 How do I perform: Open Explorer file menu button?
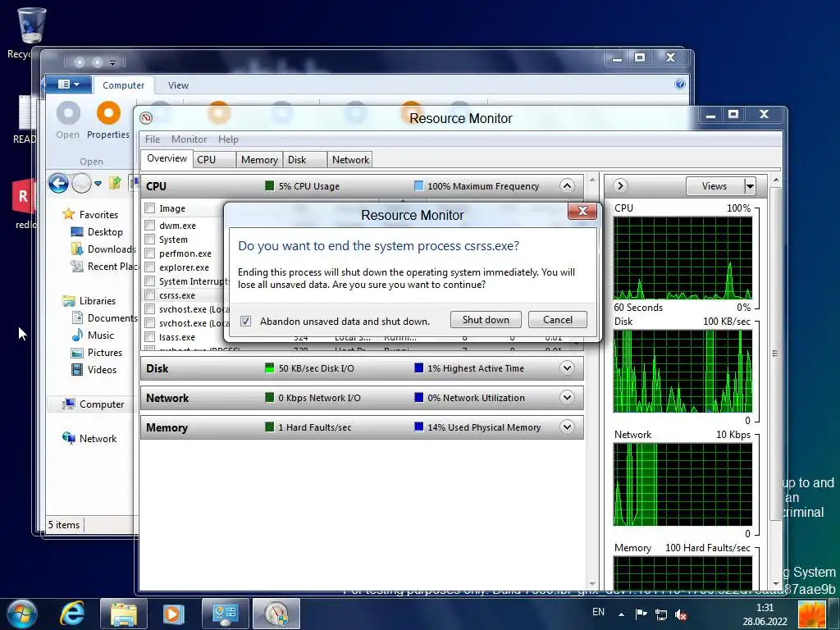coord(68,84)
